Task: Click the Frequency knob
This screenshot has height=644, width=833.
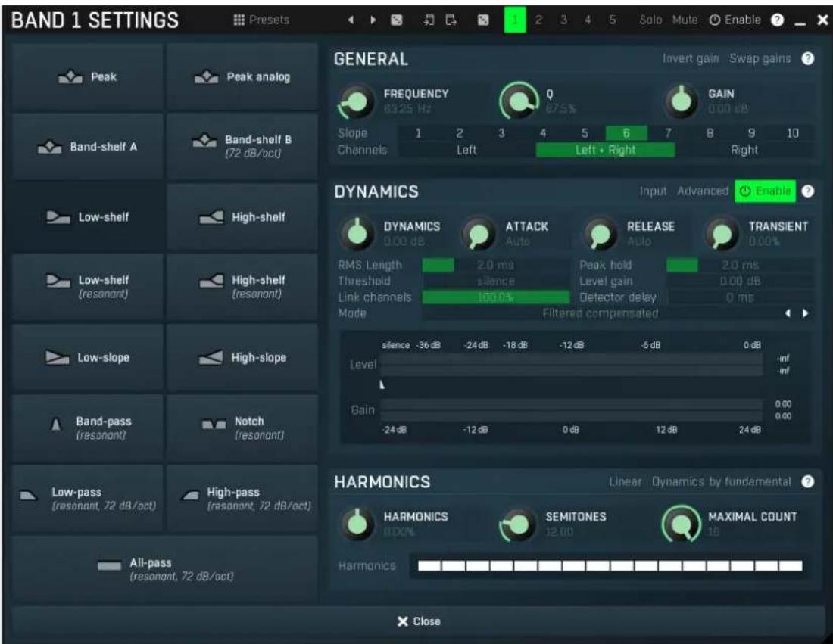Action: tap(355, 101)
